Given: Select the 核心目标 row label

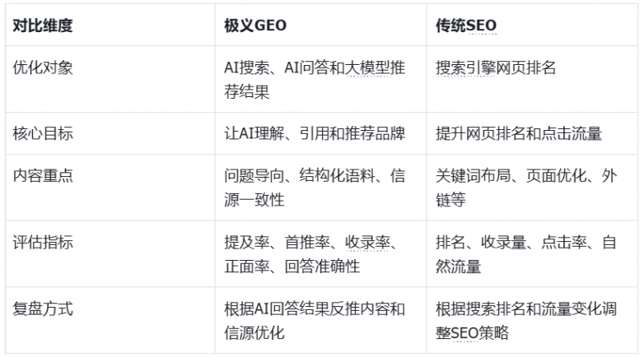Looking at the screenshot, I should coord(43,133).
